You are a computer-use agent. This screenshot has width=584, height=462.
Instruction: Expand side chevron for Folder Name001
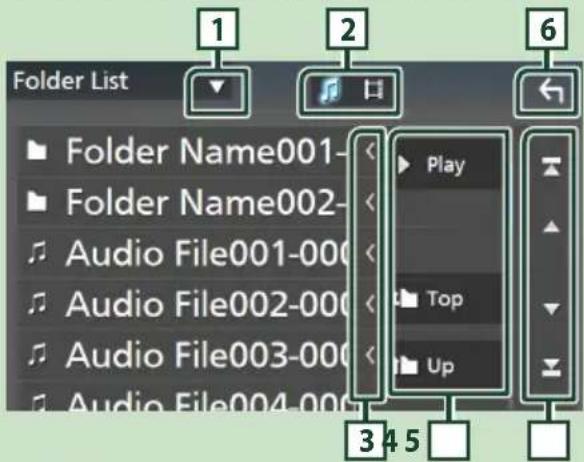click(x=370, y=151)
